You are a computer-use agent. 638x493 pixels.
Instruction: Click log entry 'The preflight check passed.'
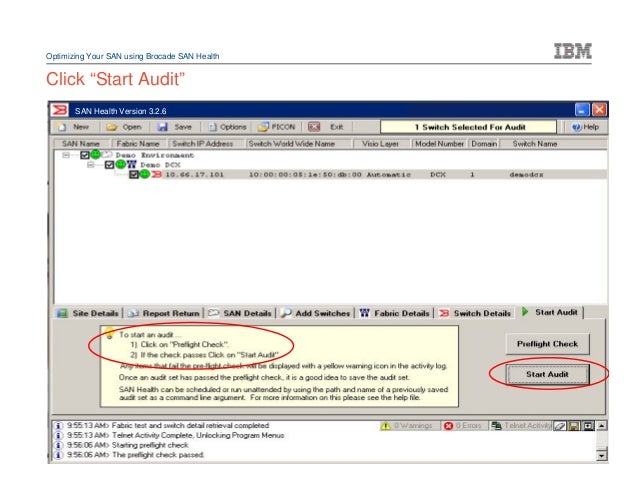(158, 455)
